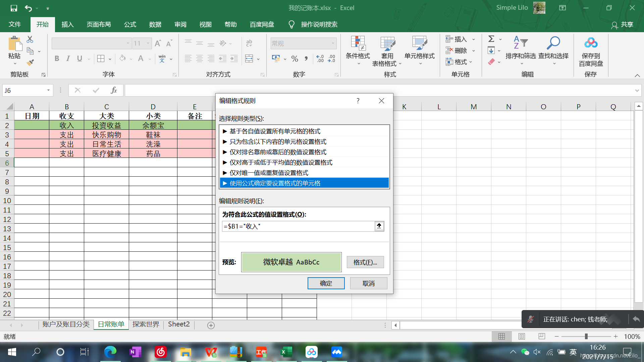Click the Conditional Formatting icon
Viewport: 644px width, 362px height.
point(358,44)
